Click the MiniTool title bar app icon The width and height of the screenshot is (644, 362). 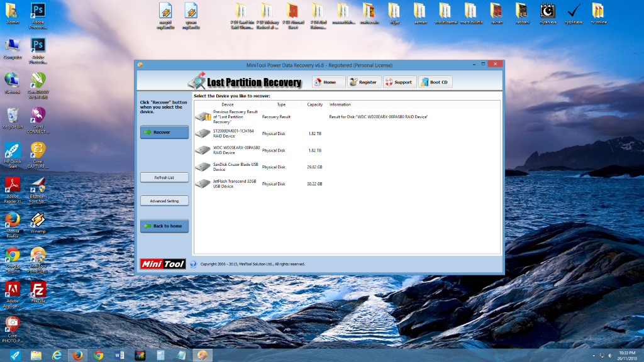click(140, 65)
